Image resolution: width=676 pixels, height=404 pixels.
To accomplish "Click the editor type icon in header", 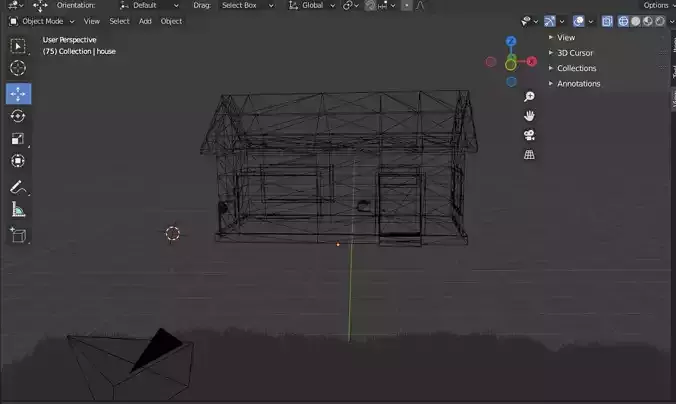I will (x=16, y=6).
